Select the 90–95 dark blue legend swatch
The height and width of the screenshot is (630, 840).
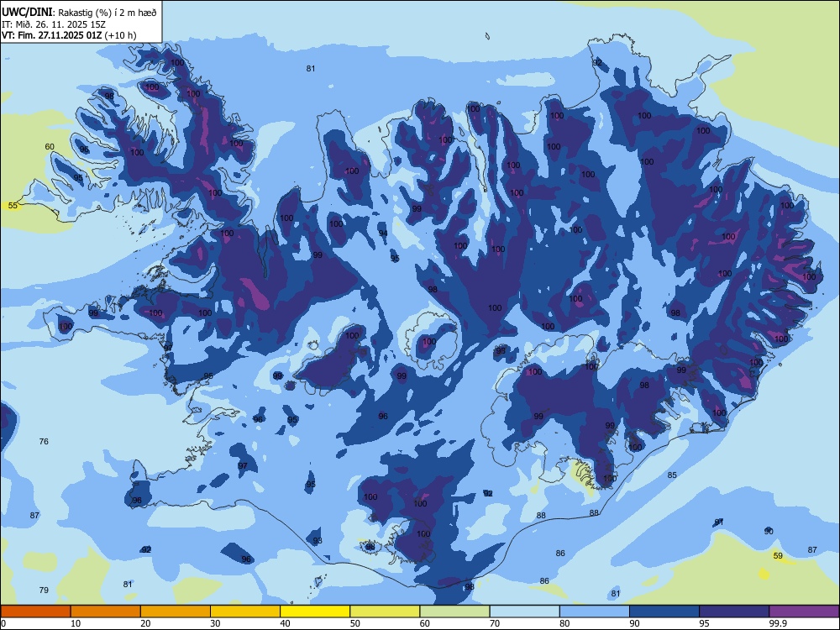[664, 612]
